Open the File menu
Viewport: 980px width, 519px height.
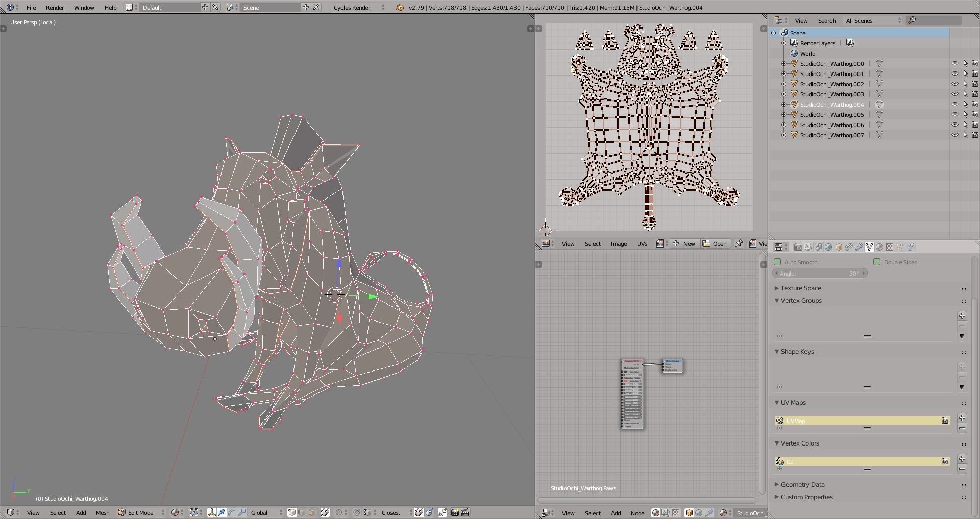(31, 8)
